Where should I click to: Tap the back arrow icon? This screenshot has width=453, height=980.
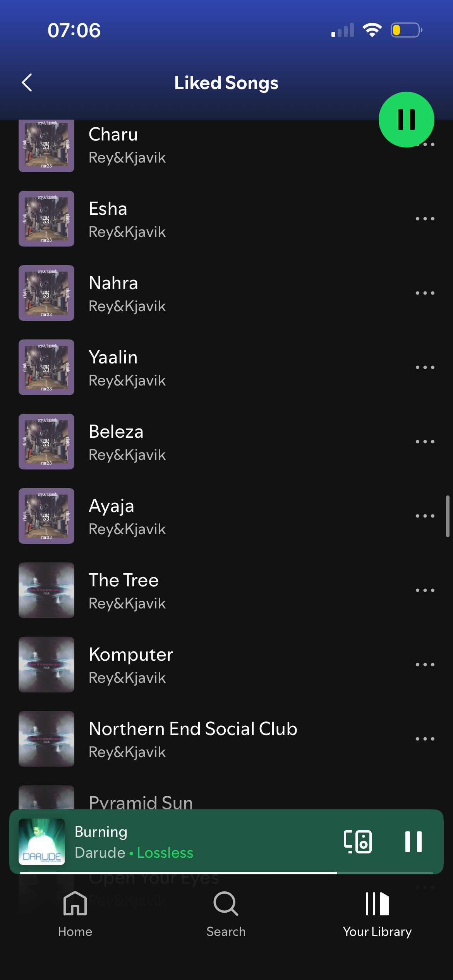coord(27,82)
